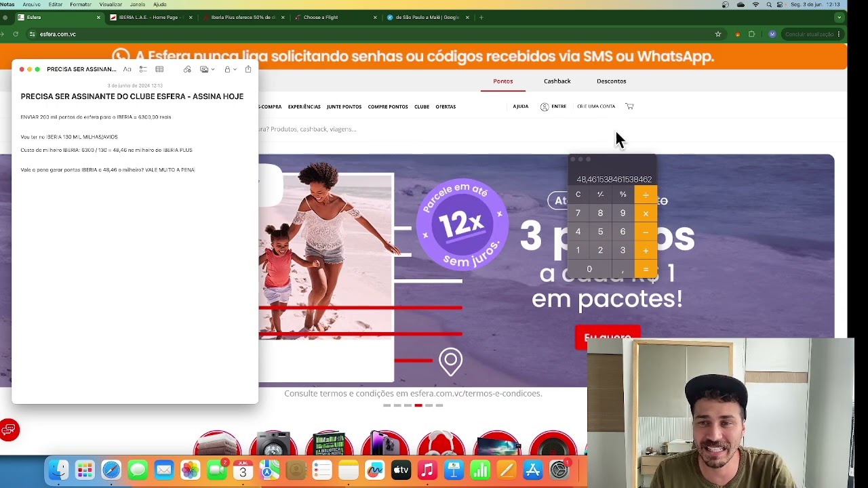
Task: Open Music from the Dock
Action: (427, 470)
